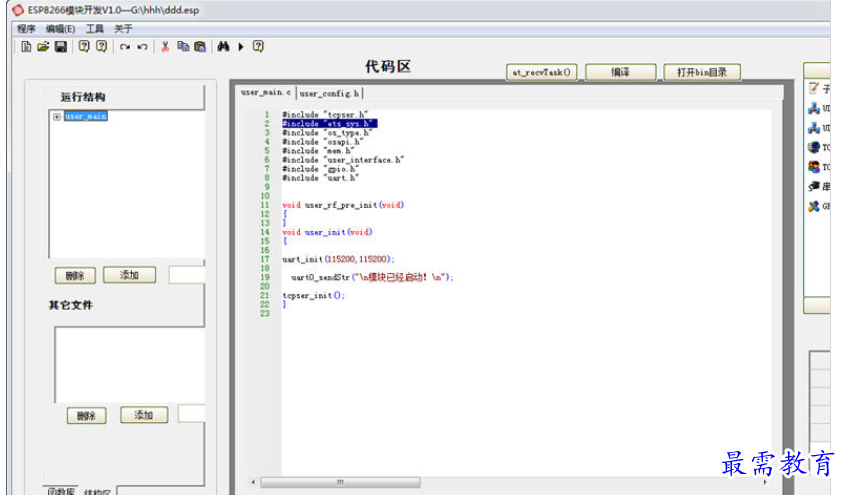
Task: Click the line #include "gpio.h"
Action: [320, 169]
